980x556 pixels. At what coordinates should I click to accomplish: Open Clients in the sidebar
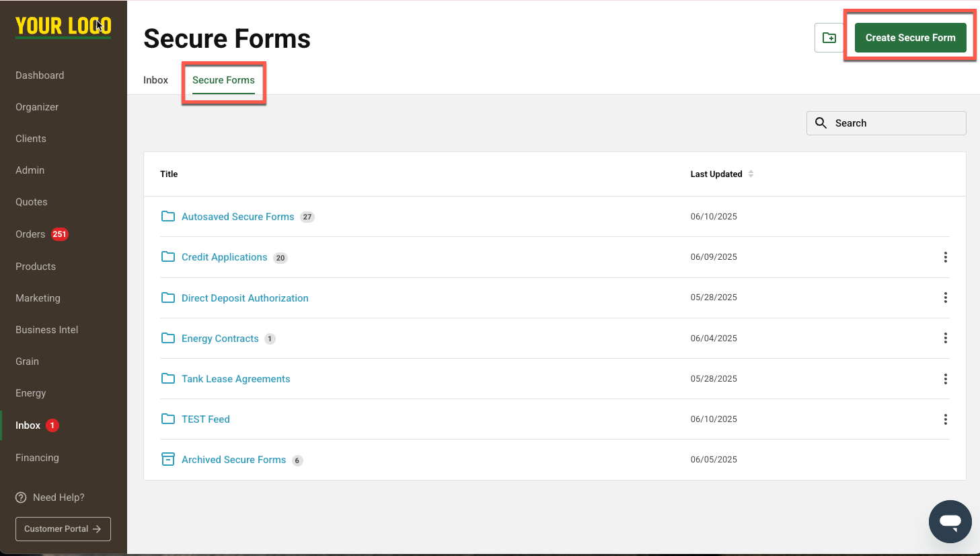pyautogui.click(x=31, y=139)
